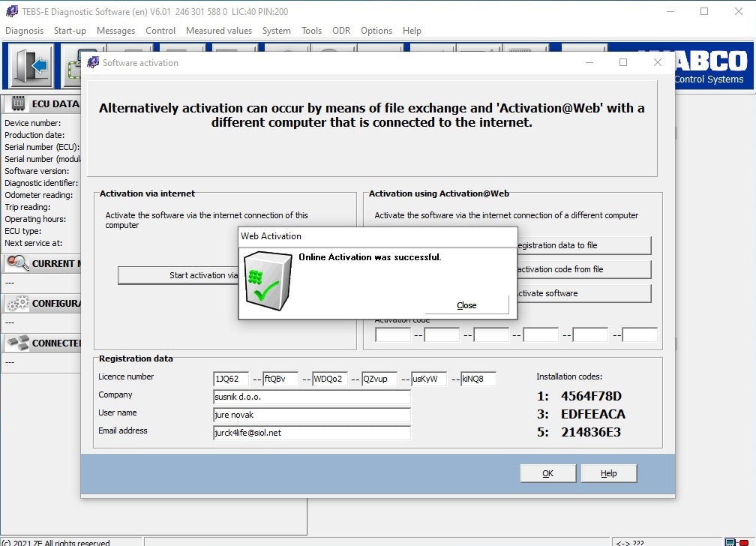Close the Web Activation success message
Image resolution: width=756 pixels, height=546 pixels.
pos(466,305)
